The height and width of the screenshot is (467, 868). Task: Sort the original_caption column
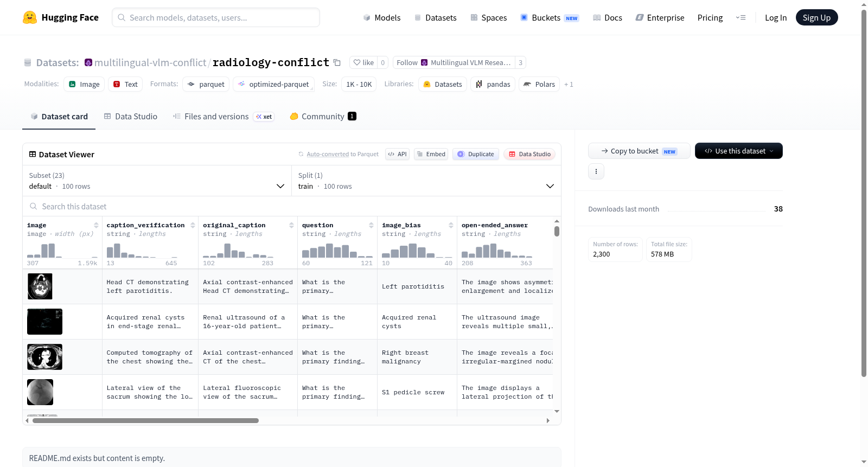291,225
